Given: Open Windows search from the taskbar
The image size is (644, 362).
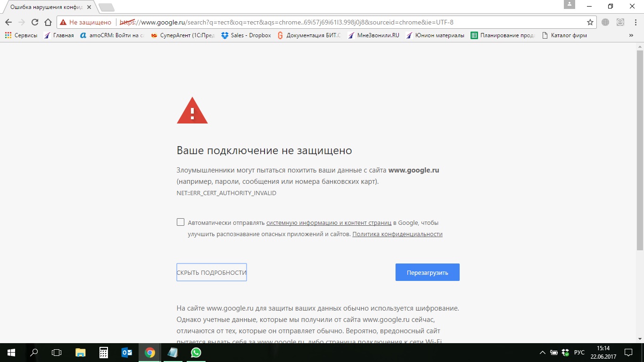Looking at the screenshot, I should pyautogui.click(x=34, y=353).
